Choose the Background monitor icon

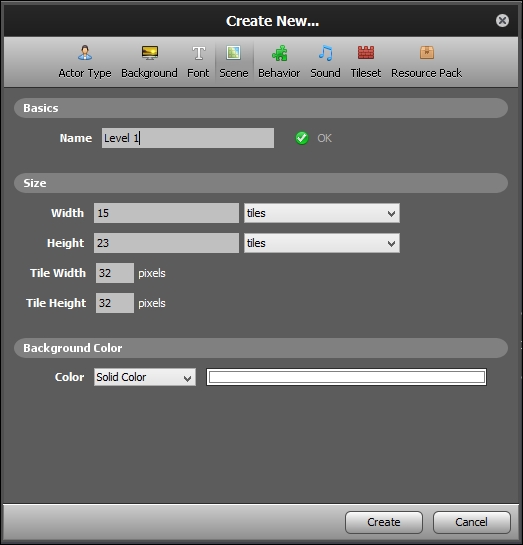pyautogui.click(x=150, y=53)
